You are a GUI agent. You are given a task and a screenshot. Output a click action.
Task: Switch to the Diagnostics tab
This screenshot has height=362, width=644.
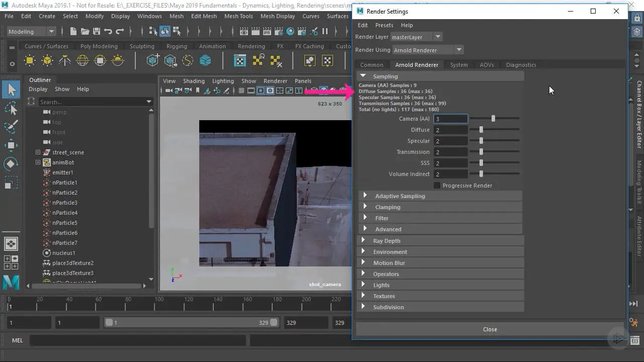521,65
